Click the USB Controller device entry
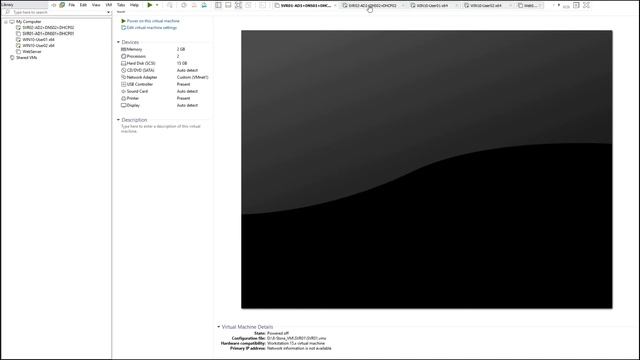Screen dimensions: 640x360 137,84
